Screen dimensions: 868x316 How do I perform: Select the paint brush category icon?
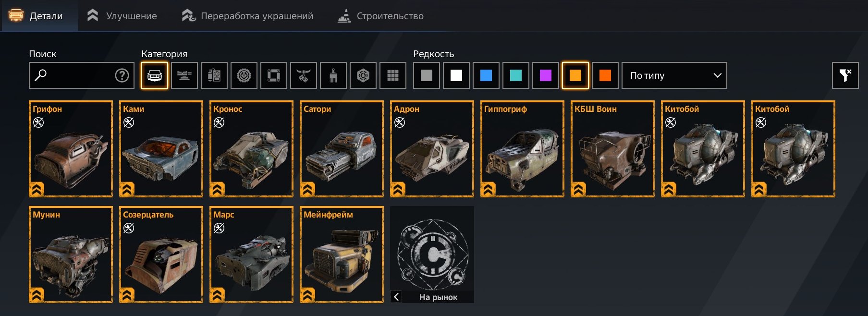click(x=333, y=75)
